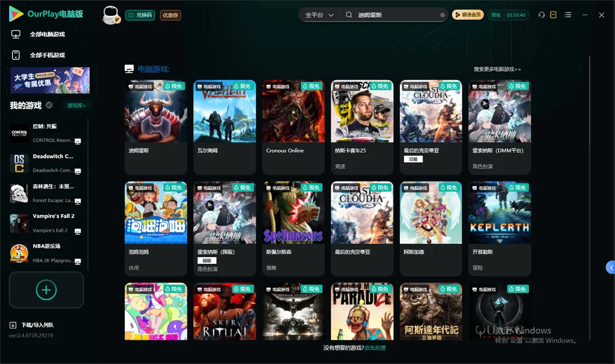Open the 瓦尔海姆 Valheim game thumbnail
Viewport: 615px width, 364px height.
coord(224,111)
